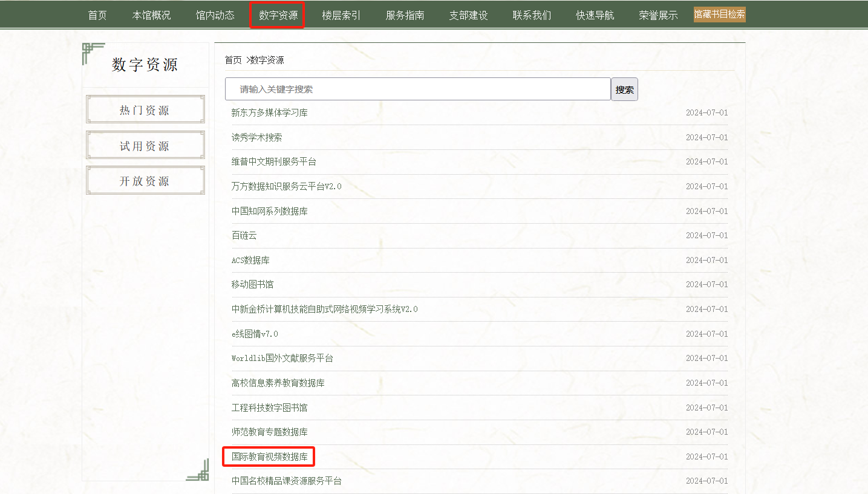
Task: Open 国际教育视频数据库 link
Action: (x=270, y=457)
